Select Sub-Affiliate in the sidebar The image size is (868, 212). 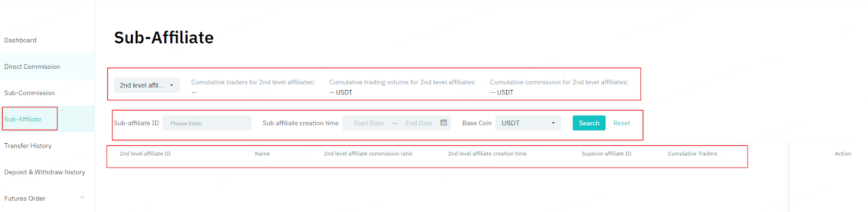pos(23,119)
